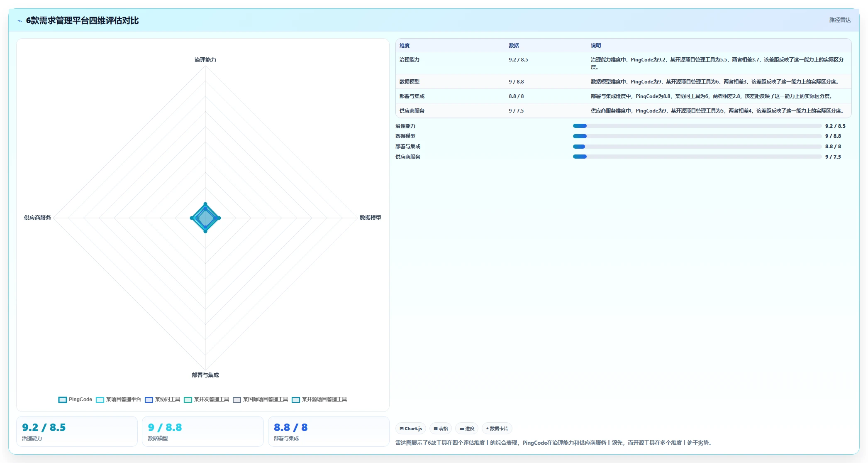This screenshot has width=868, height=463.
Task: Click the 治理能力 radar axis label
Action: tap(205, 60)
